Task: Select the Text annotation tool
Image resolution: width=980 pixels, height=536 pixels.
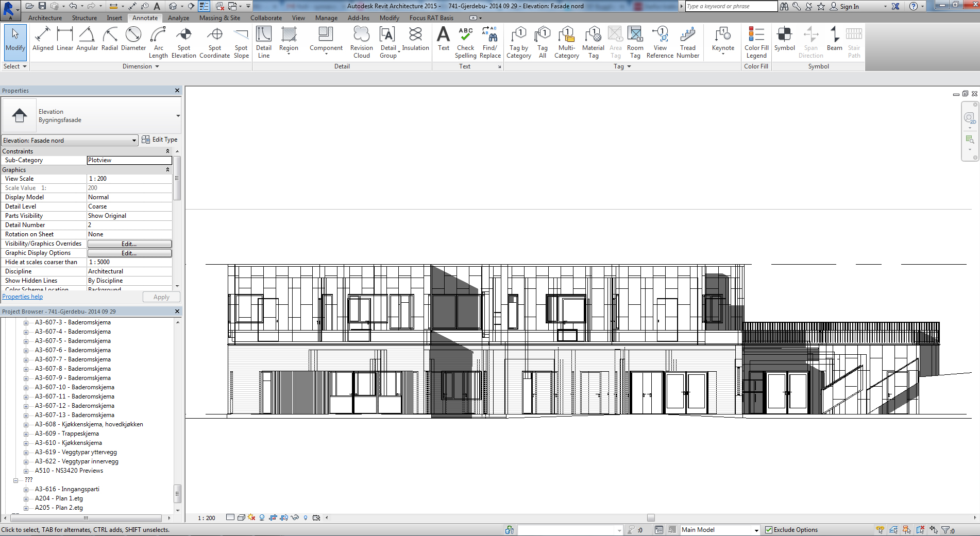Action: (x=443, y=41)
